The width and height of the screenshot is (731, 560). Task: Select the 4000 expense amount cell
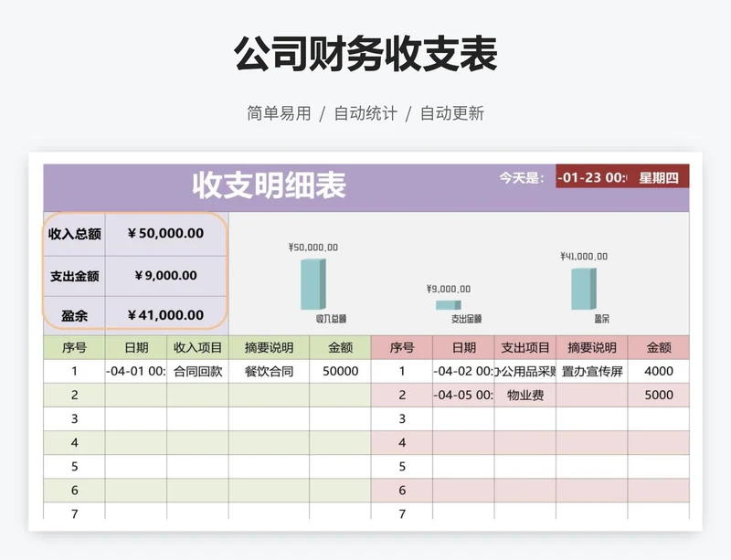click(659, 371)
